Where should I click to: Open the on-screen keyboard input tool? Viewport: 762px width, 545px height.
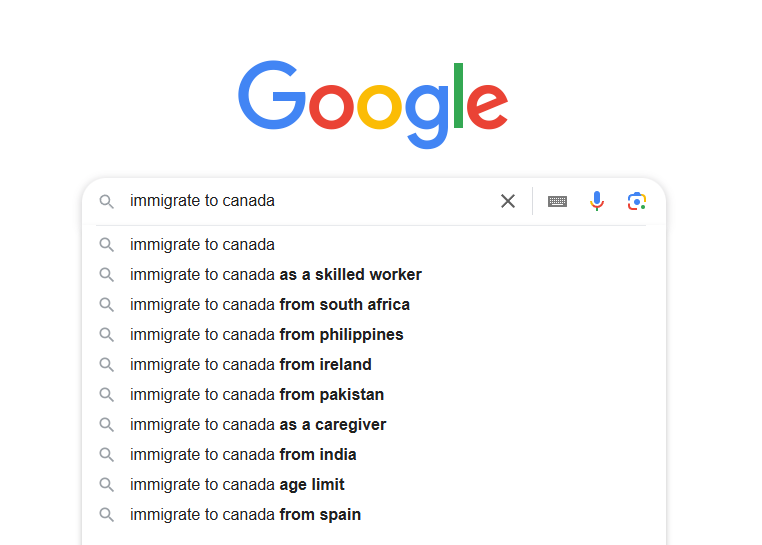[557, 201]
